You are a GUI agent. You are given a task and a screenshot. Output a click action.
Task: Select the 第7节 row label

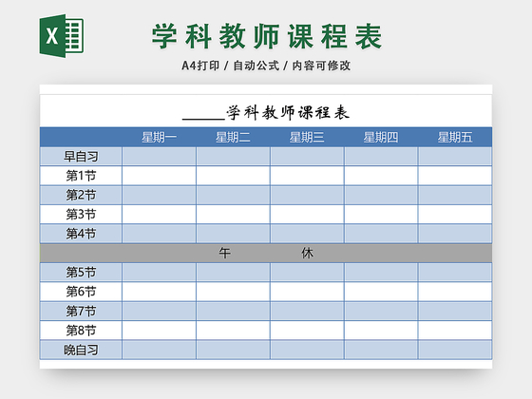point(81,312)
